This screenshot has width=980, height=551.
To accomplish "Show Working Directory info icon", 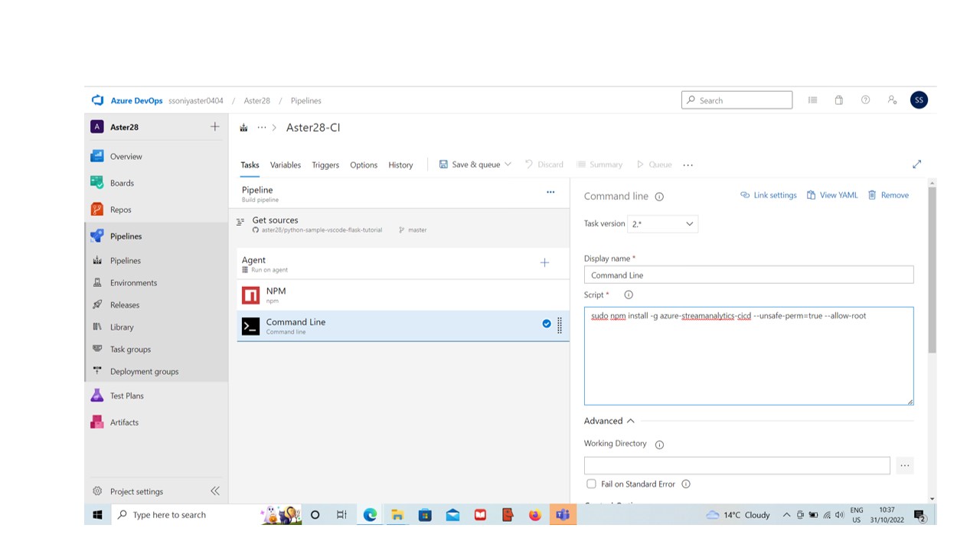I will point(659,444).
